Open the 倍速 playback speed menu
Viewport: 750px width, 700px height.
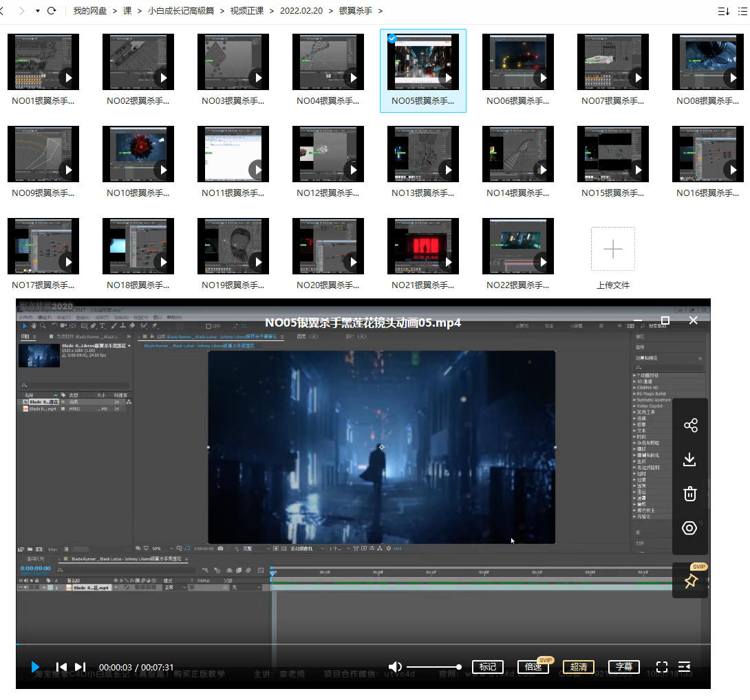pos(533,667)
